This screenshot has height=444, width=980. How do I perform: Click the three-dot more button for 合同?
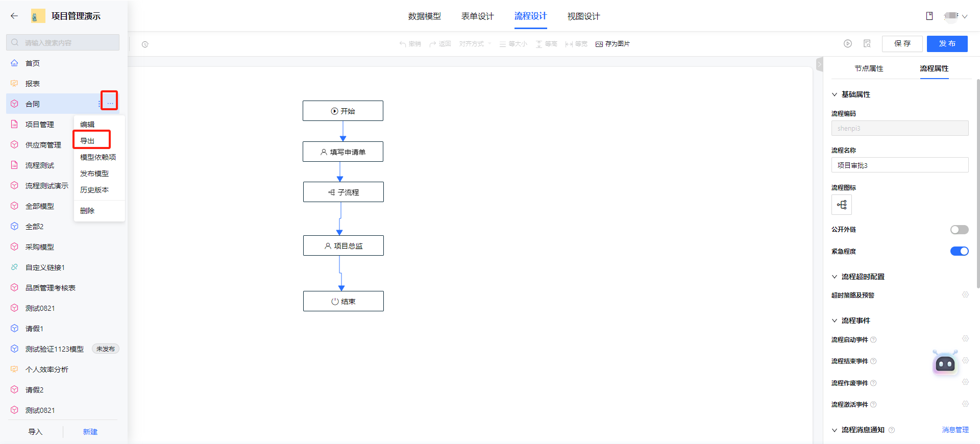(x=110, y=104)
